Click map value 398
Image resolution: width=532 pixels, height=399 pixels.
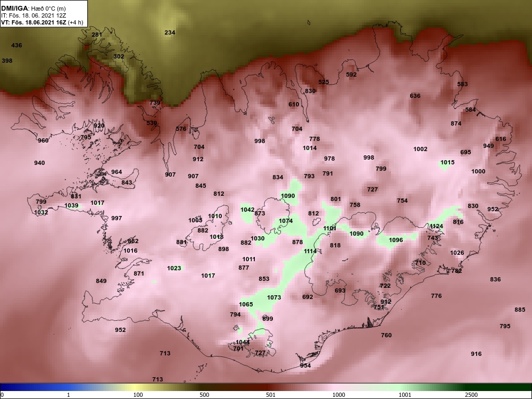(x=7, y=61)
